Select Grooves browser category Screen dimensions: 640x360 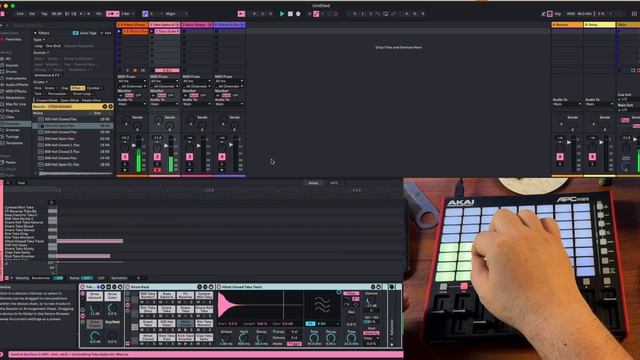pyautogui.click(x=13, y=130)
